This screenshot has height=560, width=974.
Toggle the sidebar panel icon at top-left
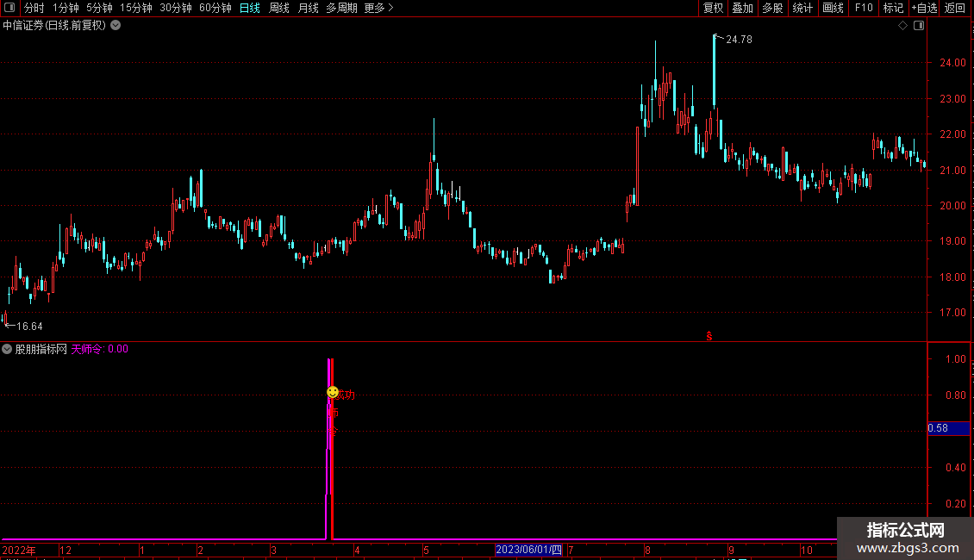(9, 8)
